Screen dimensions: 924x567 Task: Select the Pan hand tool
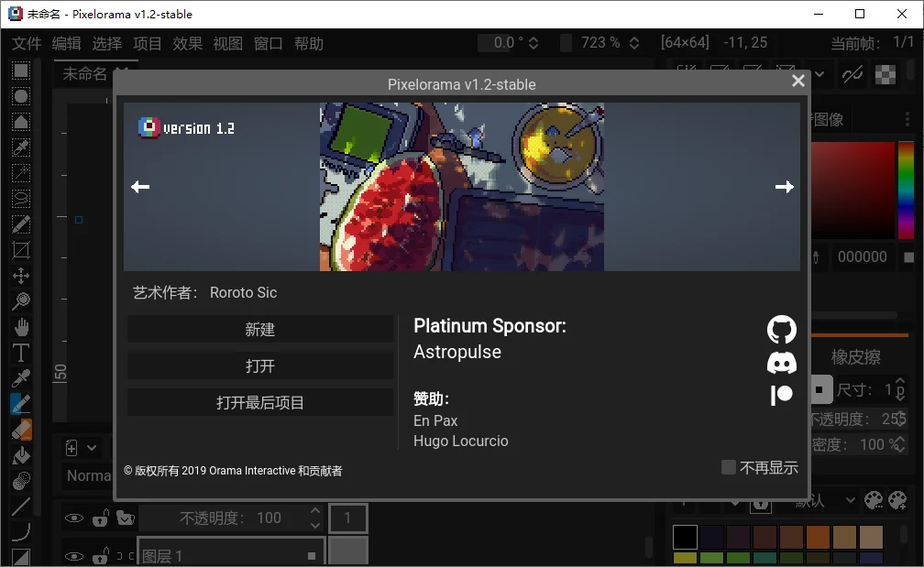point(20,327)
